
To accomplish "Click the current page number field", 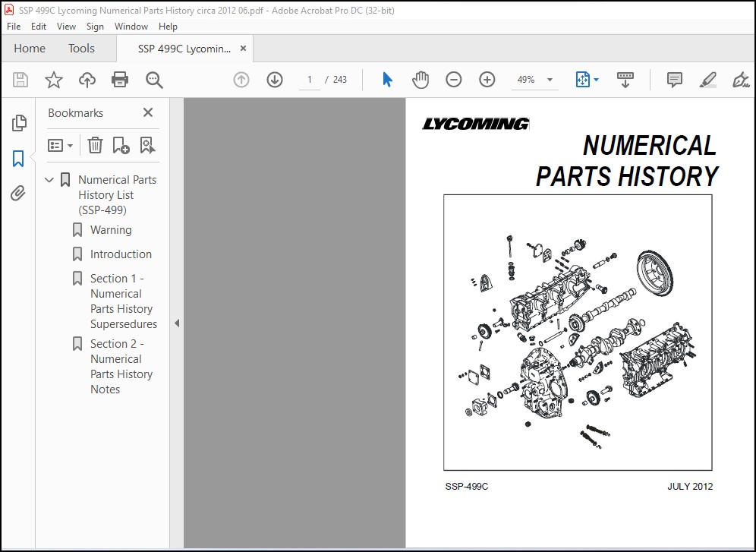I will click(x=310, y=80).
